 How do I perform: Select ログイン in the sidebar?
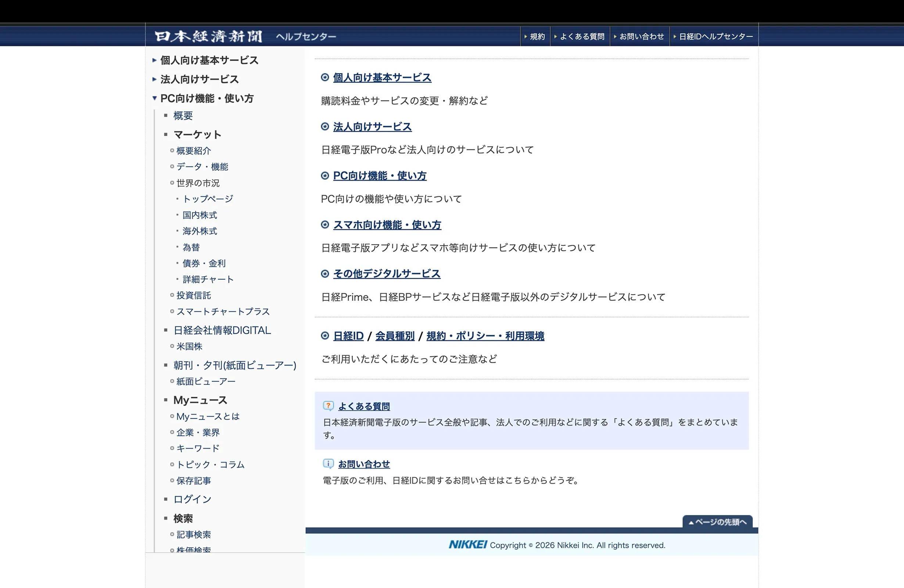[192, 499]
